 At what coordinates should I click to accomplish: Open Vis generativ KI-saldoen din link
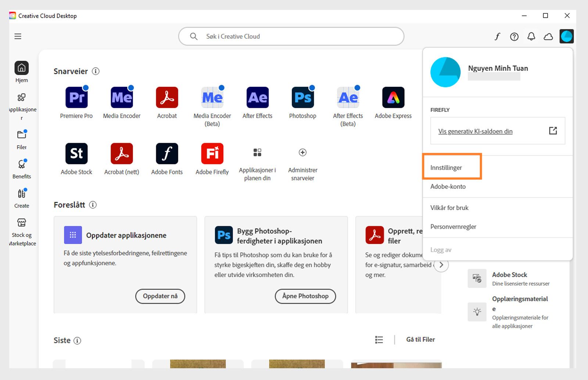pyautogui.click(x=475, y=131)
